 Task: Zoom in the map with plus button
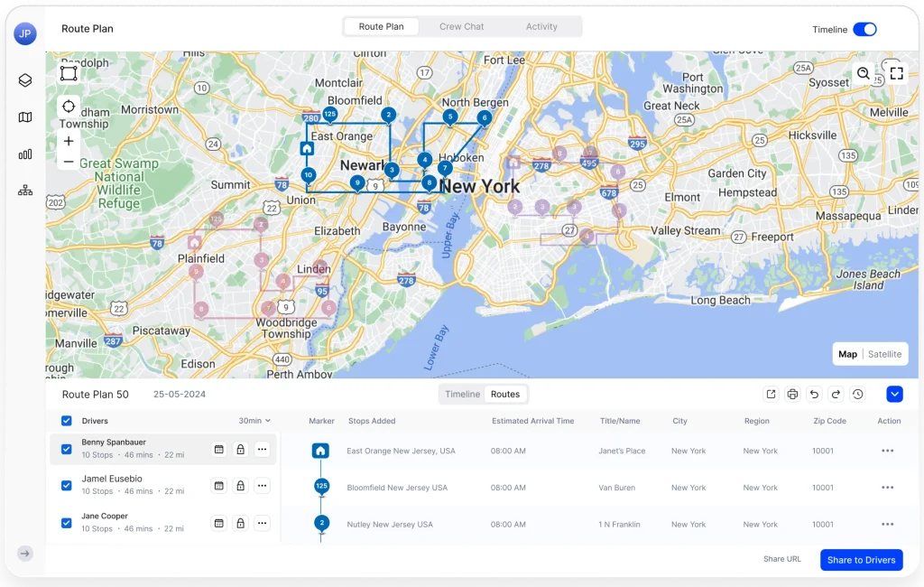[69, 141]
